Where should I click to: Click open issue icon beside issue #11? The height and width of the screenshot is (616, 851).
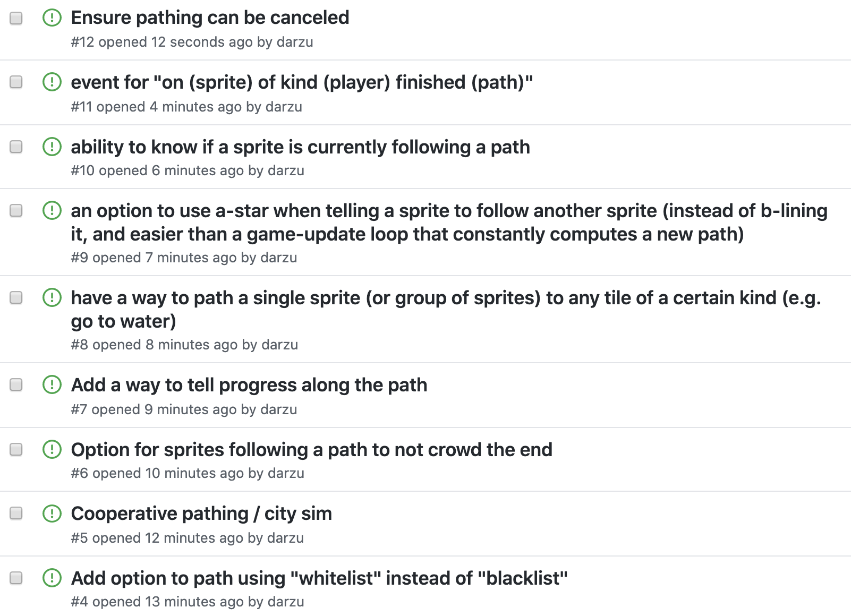tap(52, 82)
